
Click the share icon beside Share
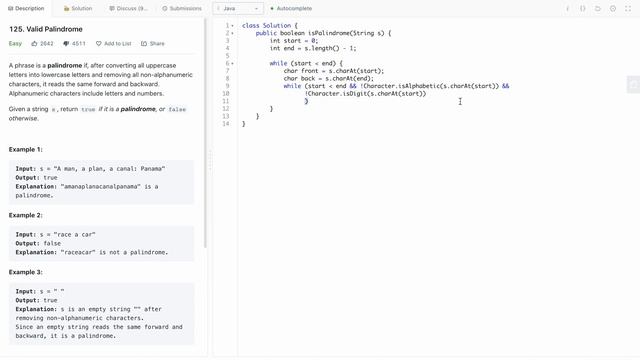(x=144, y=44)
